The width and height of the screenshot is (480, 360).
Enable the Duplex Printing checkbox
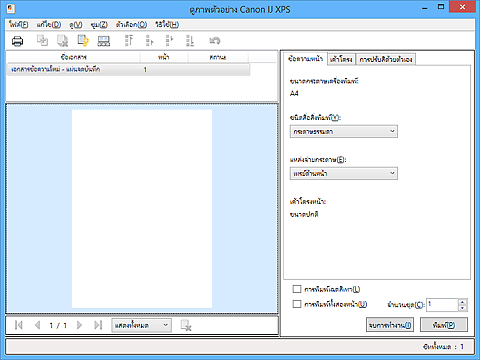point(297,304)
